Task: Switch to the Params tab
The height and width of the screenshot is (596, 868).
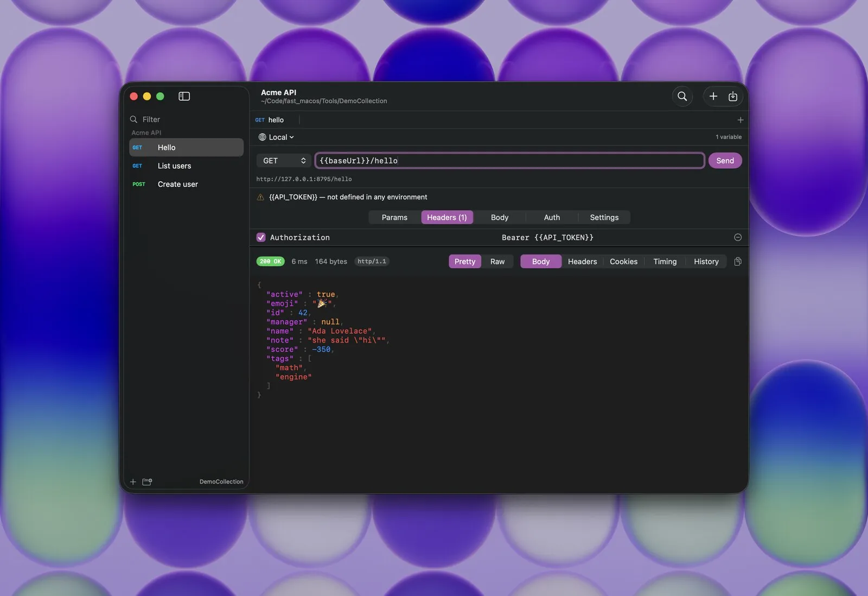Action: click(x=394, y=217)
